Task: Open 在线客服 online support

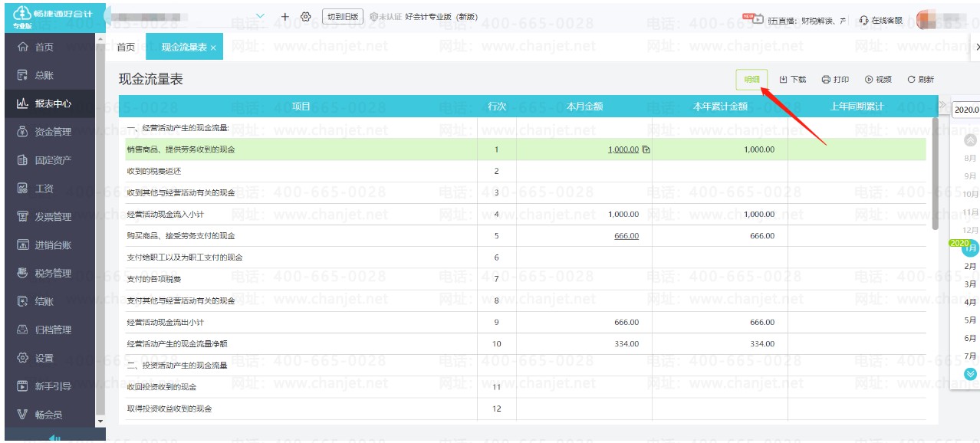Action: 881,20
